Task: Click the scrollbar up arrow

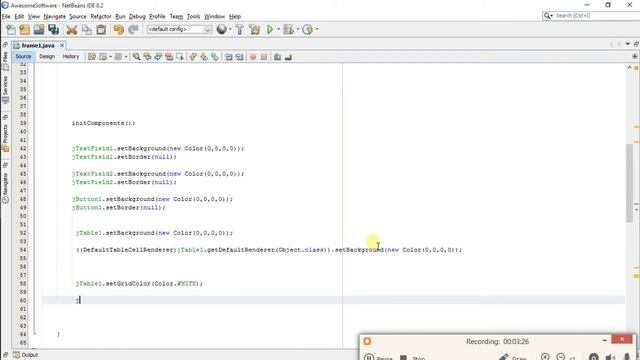Action: (x=629, y=67)
